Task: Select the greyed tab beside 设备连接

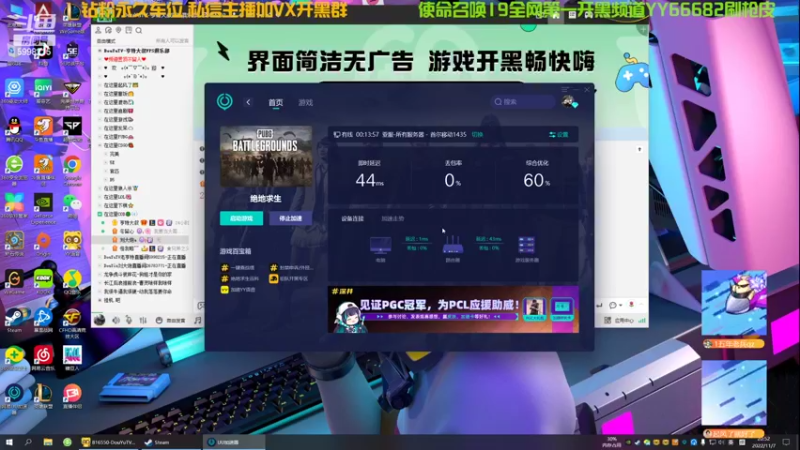Action: pos(392,218)
